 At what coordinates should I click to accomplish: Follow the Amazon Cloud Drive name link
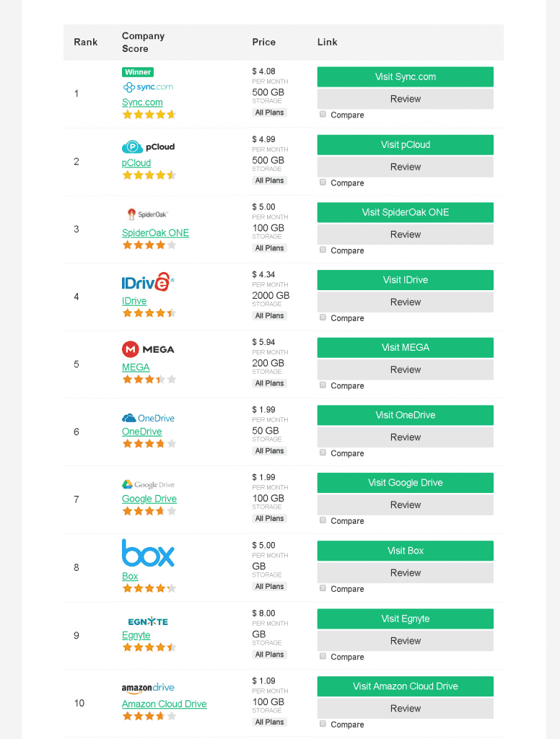click(x=164, y=704)
